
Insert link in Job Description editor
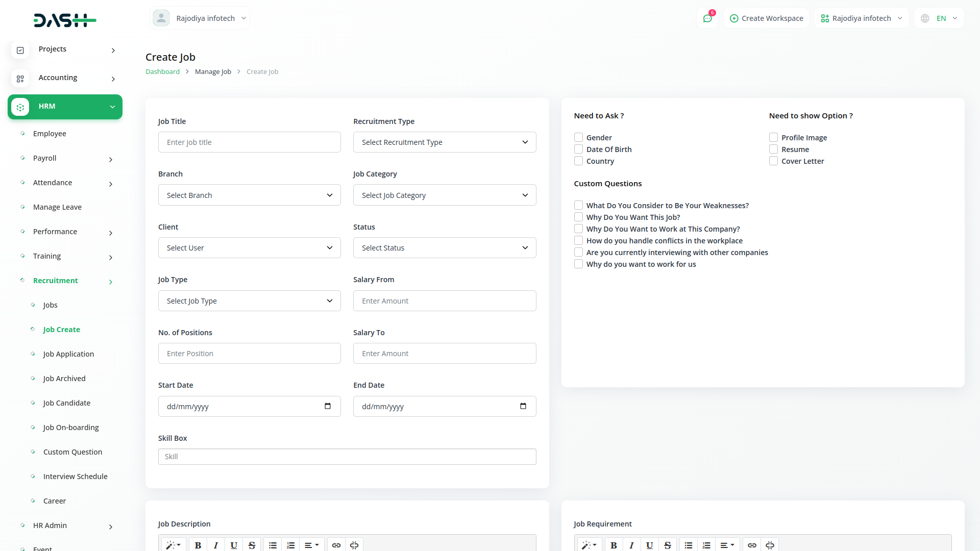336,545
